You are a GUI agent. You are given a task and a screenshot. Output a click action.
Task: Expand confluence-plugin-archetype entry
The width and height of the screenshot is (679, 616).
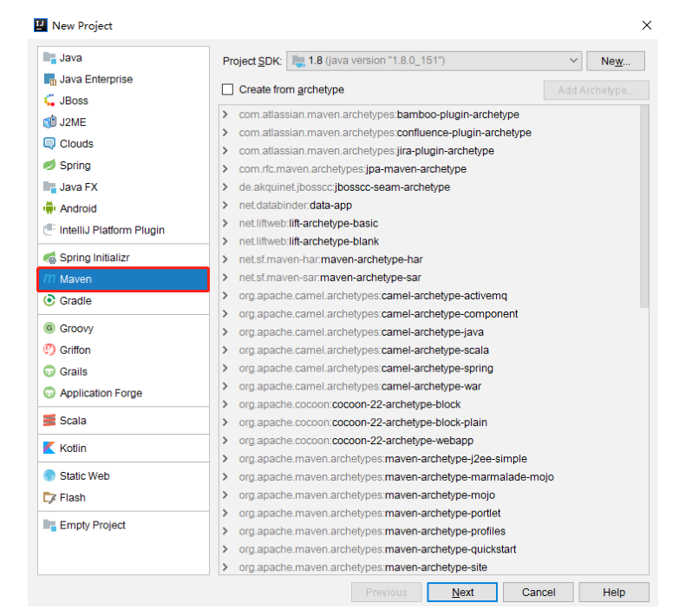tap(225, 133)
